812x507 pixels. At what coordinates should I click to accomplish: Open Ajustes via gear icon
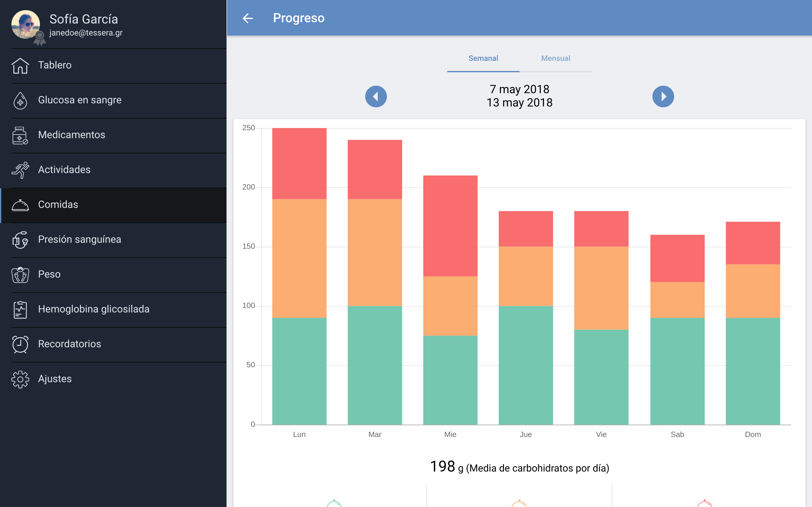coord(20,379)
